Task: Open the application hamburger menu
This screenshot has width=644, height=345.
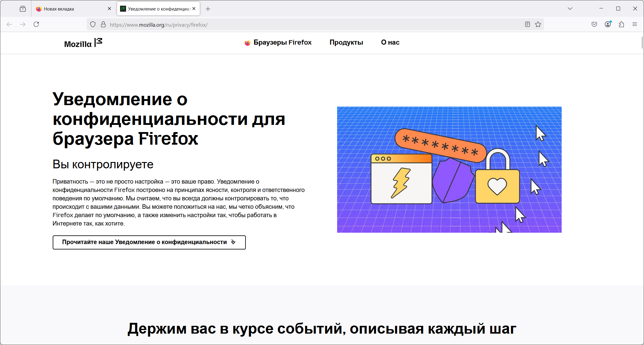Action: 635,25
